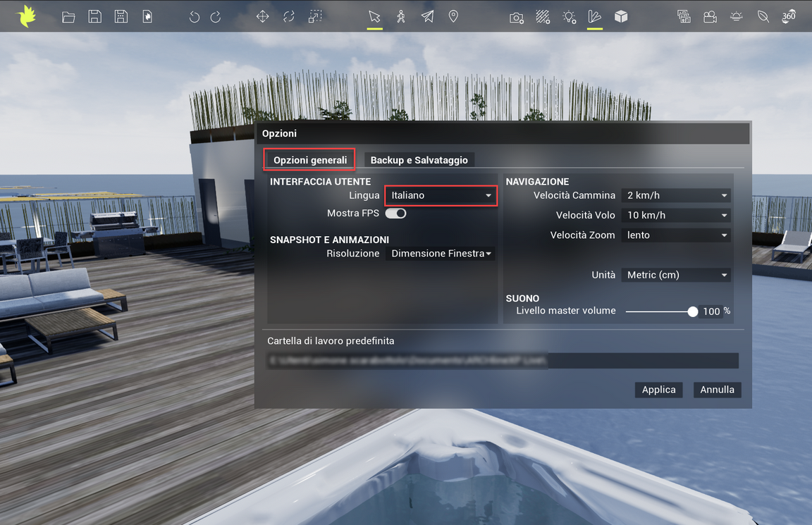This screenshot has height=525, width=812.
Task: Toggle the Mostra FPS switch
Action: coord(395,214)
